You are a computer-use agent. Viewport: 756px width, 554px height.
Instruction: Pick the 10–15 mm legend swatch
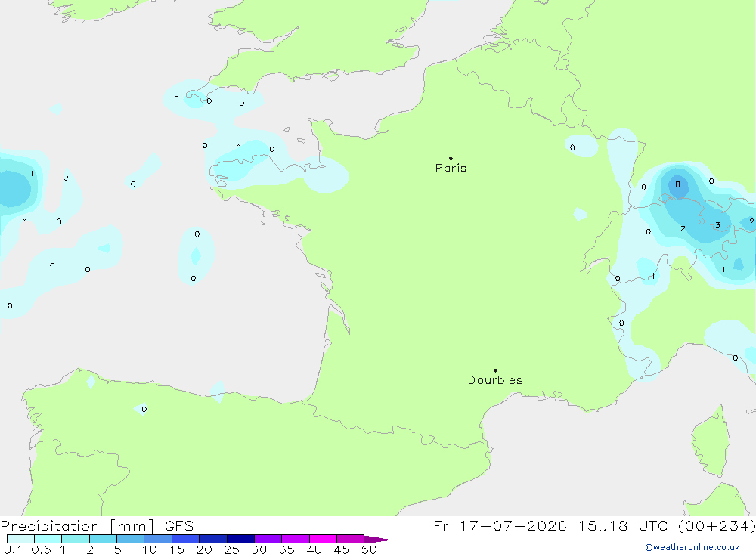click(x=158, y=539)
